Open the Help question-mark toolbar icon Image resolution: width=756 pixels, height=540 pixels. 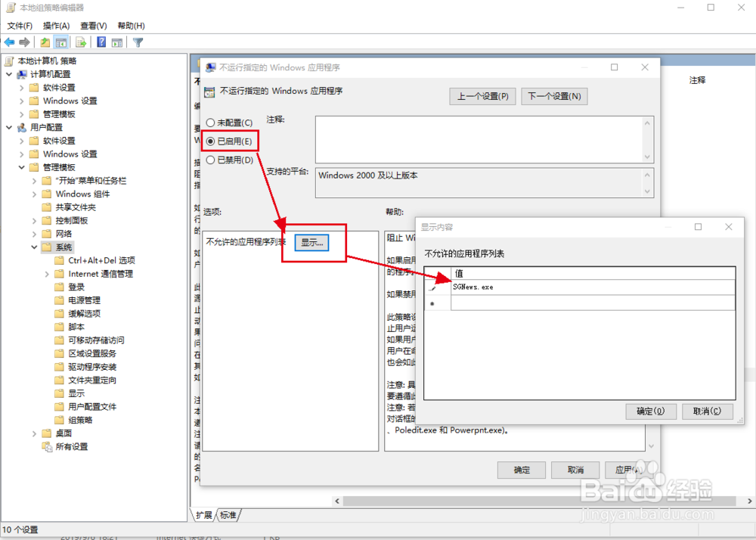(x=101, y=42)
